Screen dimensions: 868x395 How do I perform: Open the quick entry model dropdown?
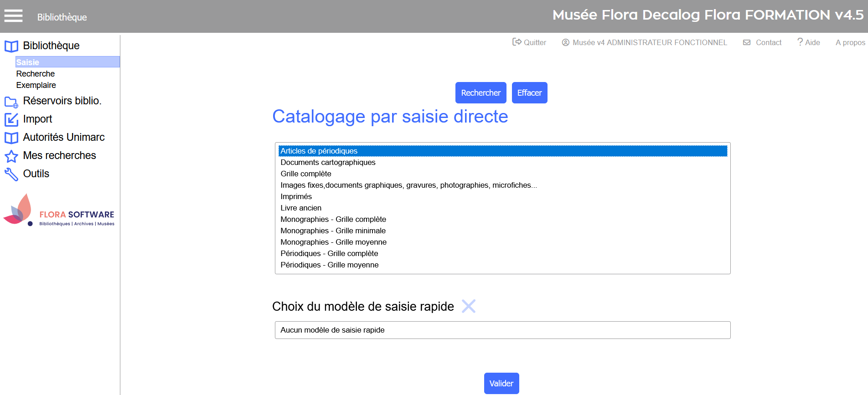coord(502,330)
